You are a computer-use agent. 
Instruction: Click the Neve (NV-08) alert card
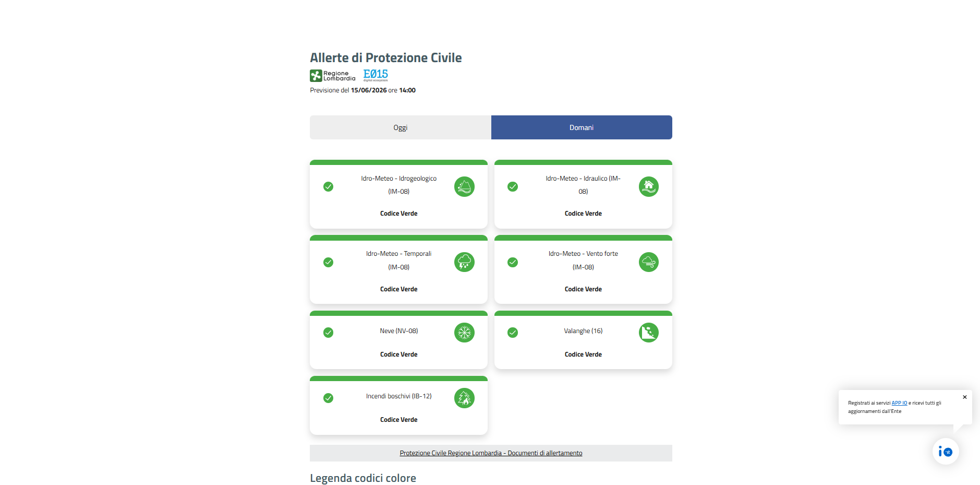click(x=398, y=340)
